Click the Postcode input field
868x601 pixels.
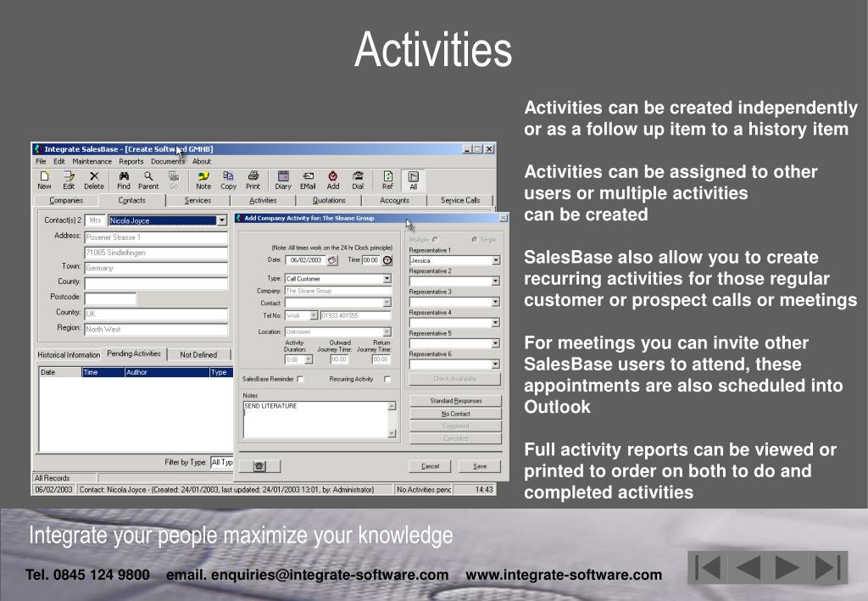110,298
